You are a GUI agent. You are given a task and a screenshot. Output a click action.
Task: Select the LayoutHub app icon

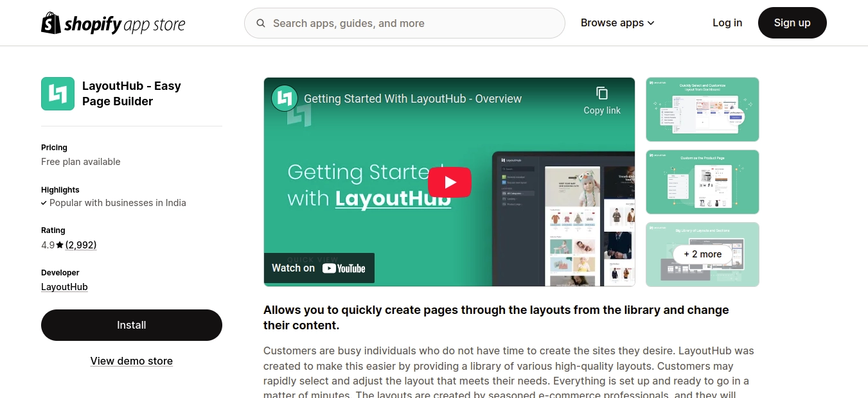pyautogui.click(x=57, y=93)
